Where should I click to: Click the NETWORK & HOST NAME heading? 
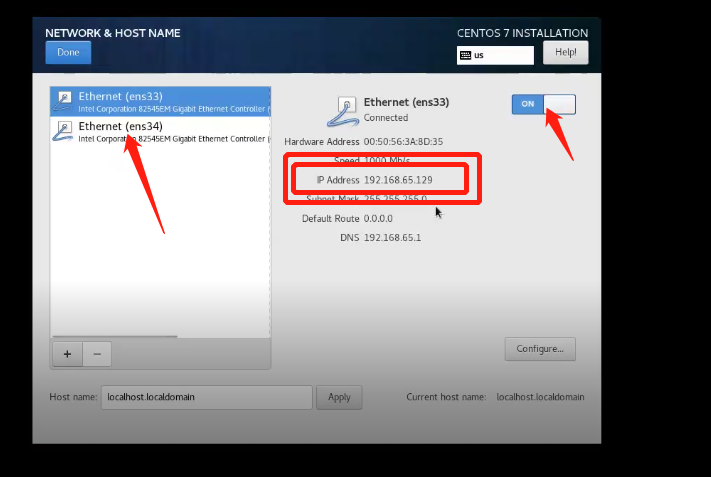click(x=113, y=33)
